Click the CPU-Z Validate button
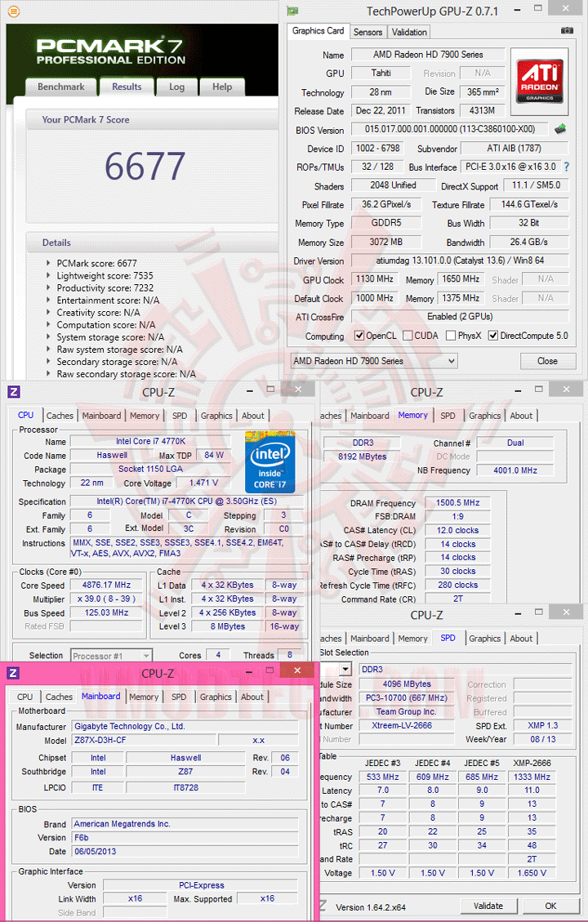The height and width of the screenshot is (922, 588). 488,906
